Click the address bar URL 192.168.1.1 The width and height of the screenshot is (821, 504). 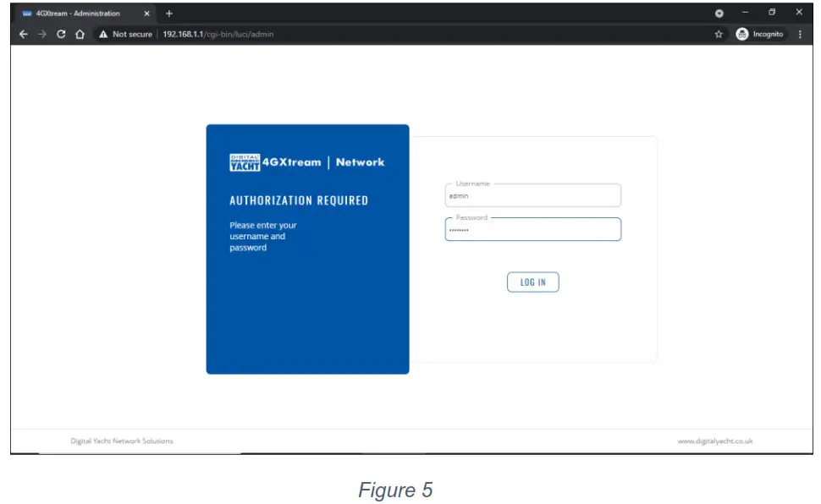(x=218, y=34)
